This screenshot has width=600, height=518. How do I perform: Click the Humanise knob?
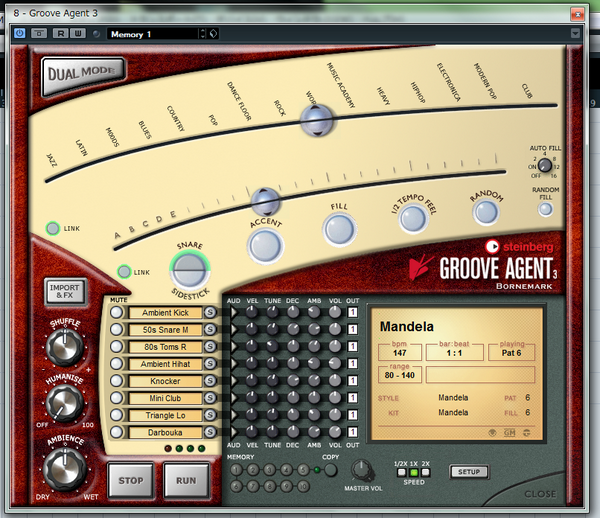(x=65, y=403)
